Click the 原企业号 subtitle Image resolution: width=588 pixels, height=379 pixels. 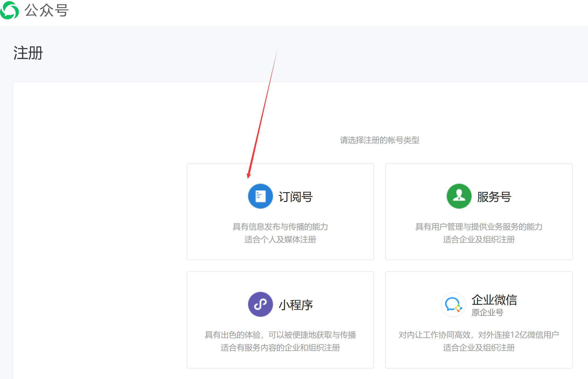pos(487,313)
